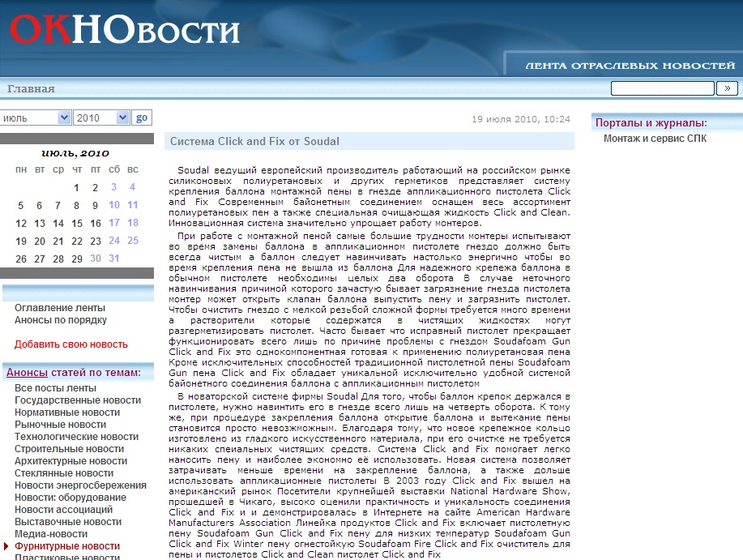Select calendar day 30

96,259
